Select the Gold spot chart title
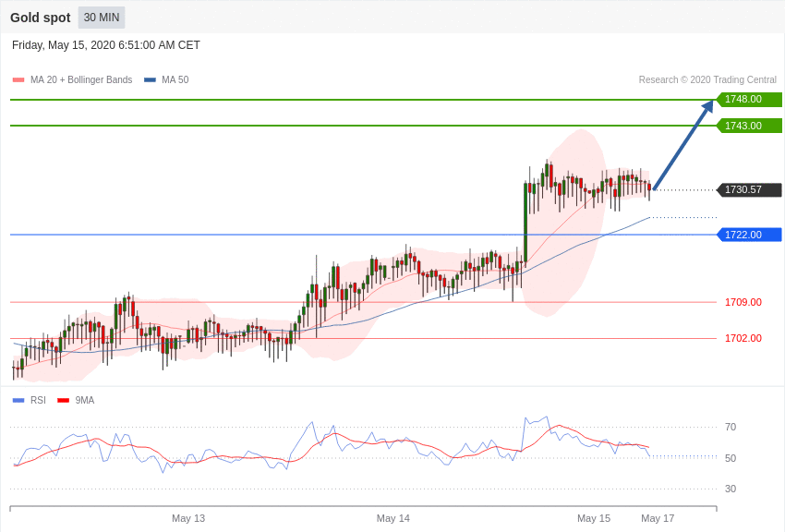Viewport: 785px width, 532px height. [x=41, y=18]
